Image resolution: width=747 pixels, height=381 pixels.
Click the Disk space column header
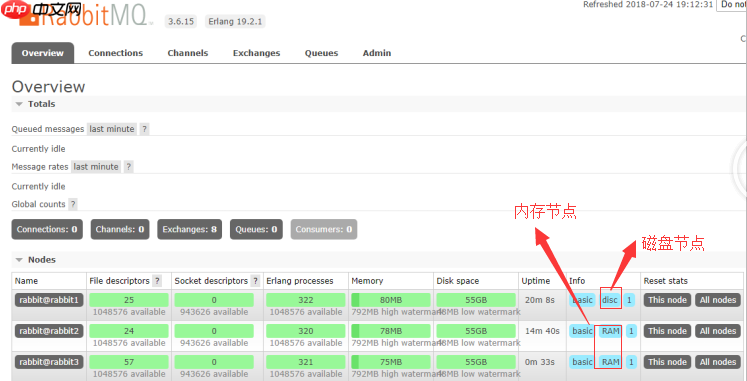[458, 281]
